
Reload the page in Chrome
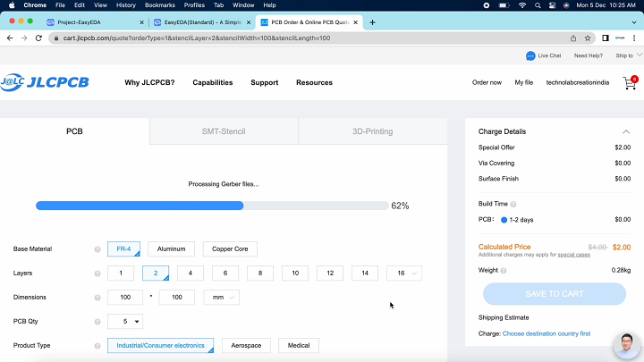pyautogui.click(x=38, y=38)
